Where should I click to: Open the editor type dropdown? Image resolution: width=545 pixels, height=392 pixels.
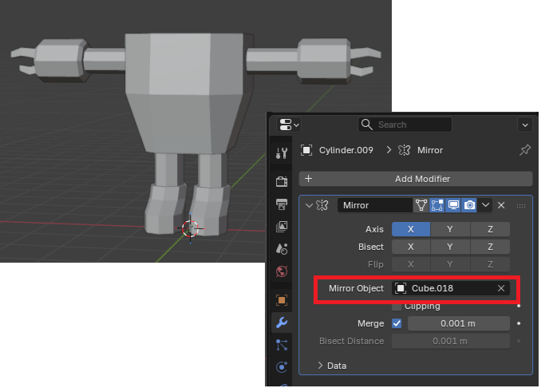289,125
